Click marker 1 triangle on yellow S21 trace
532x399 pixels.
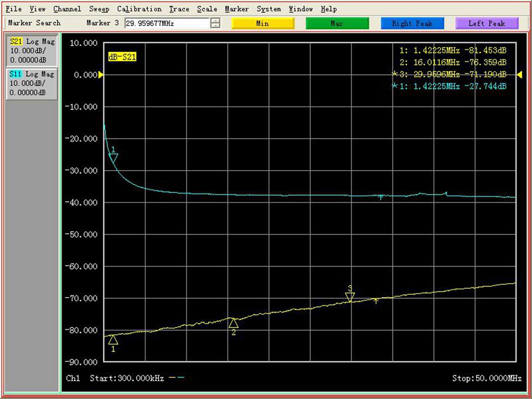(113, 340)
